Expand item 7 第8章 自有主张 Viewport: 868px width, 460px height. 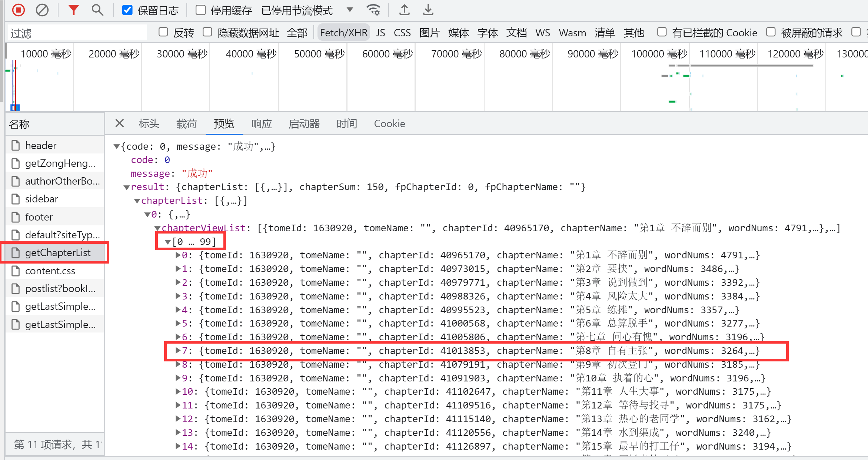(x=178, y=351)
